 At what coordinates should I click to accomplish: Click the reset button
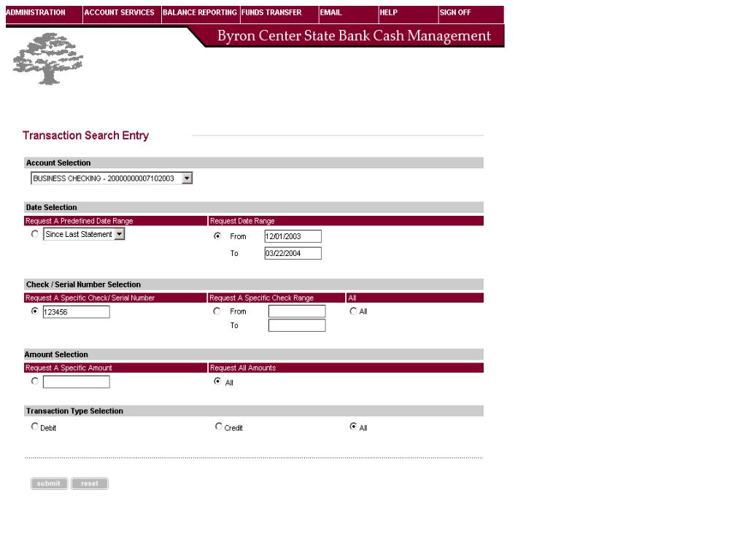coord(90,483)
